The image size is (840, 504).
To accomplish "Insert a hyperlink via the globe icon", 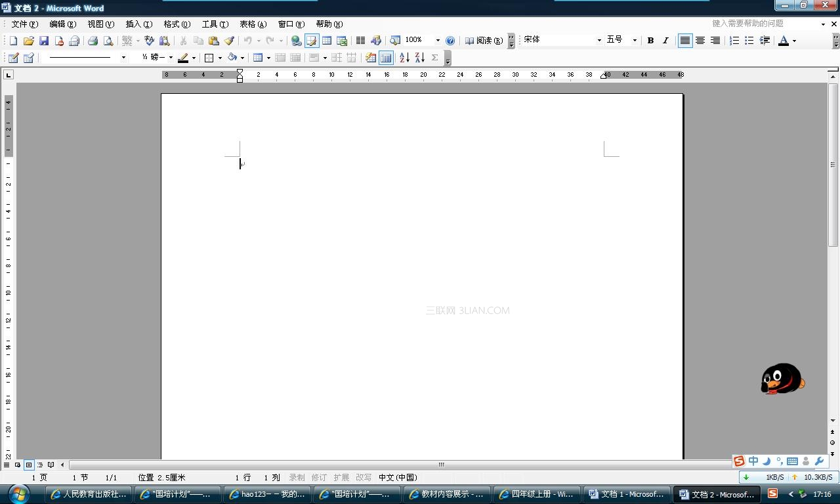I will point(296,41).
